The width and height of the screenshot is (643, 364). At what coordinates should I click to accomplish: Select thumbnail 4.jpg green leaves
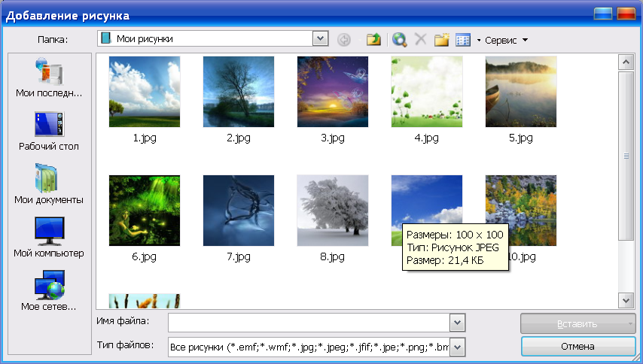coord(427,92)
